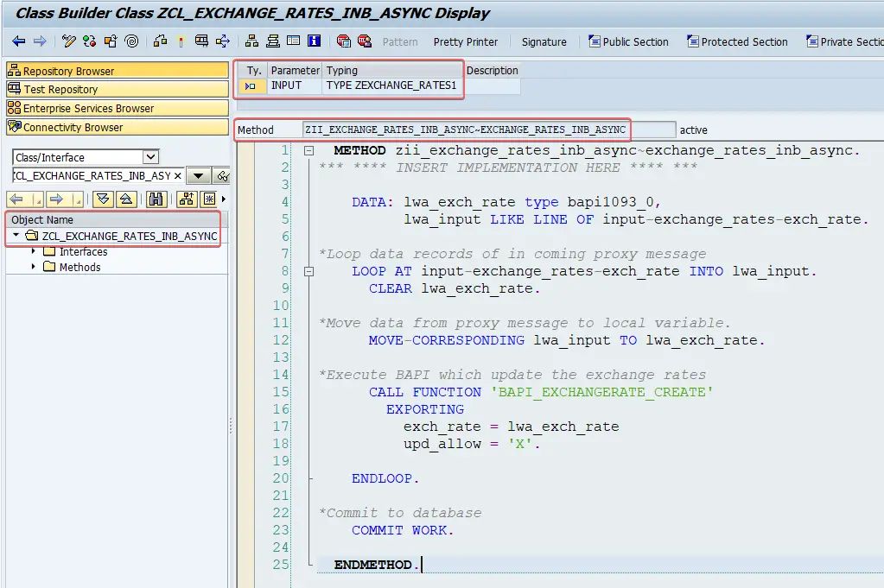The image size is (884, 588).
Task: Open forward-arrow history dropdown in object list
Action: [x=77, y=199]
